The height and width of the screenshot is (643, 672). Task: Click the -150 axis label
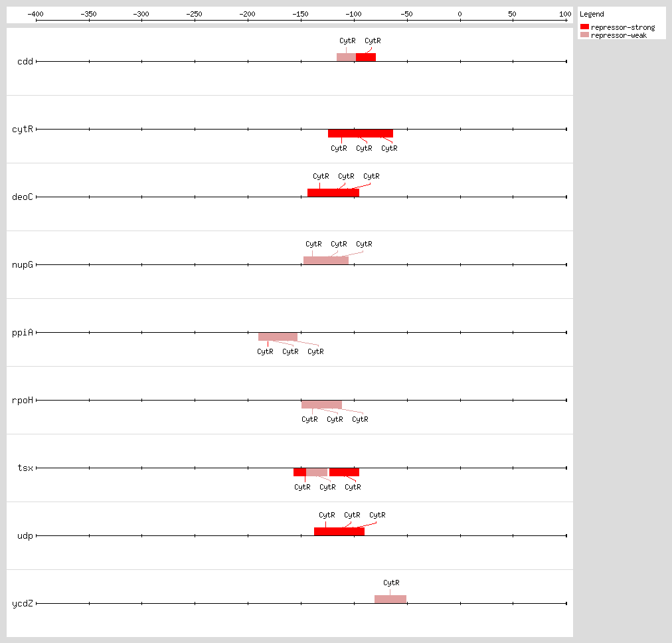coord(300,14)
